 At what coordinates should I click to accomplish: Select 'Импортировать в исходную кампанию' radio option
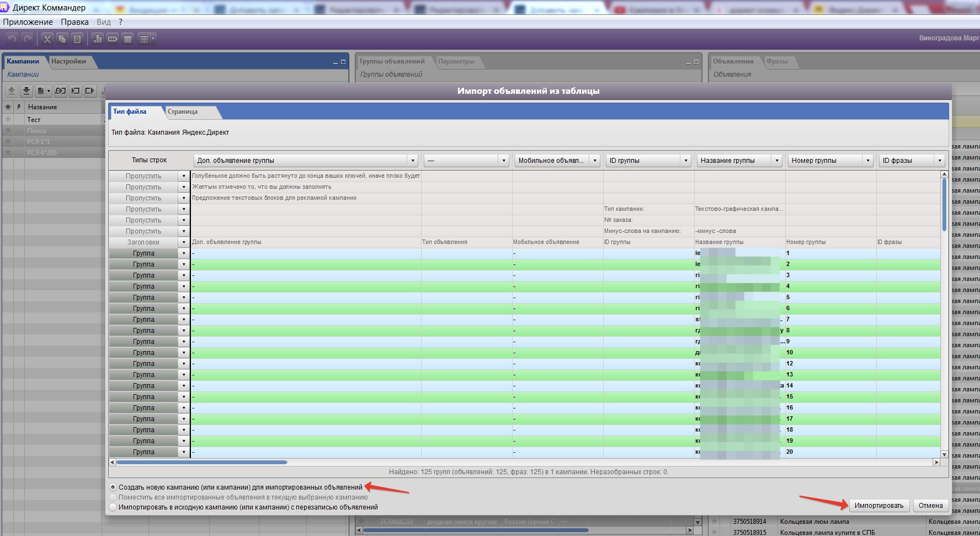tap(113, 507)
